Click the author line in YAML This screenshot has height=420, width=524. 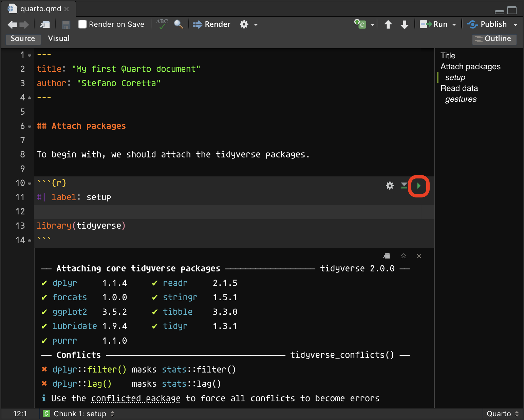click(x=99, y=83)
